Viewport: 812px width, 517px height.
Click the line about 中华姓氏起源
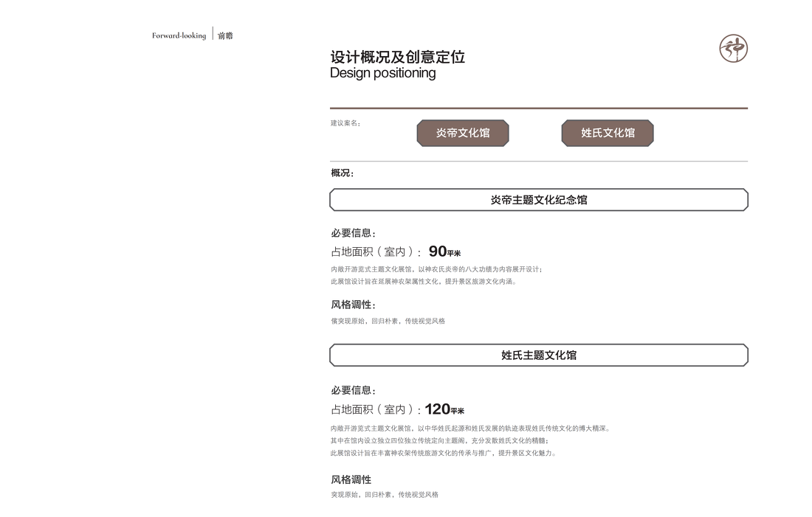[x=470, y=428]
